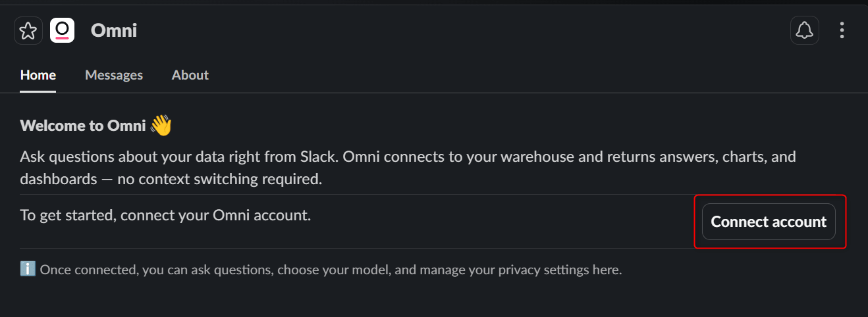Click the blue info icon in footer
Image resolution: width=868 pixels, height=317 pixels.
28,270
